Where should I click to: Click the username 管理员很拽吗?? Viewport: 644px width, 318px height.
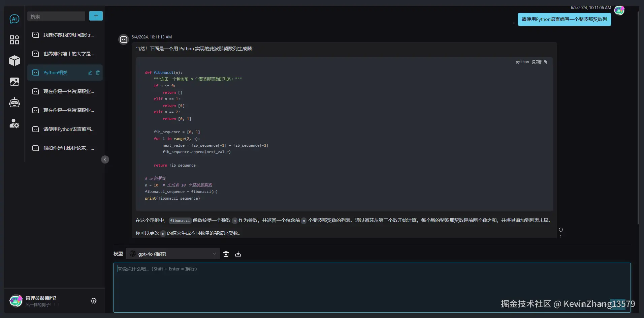(x=41, y=298)
